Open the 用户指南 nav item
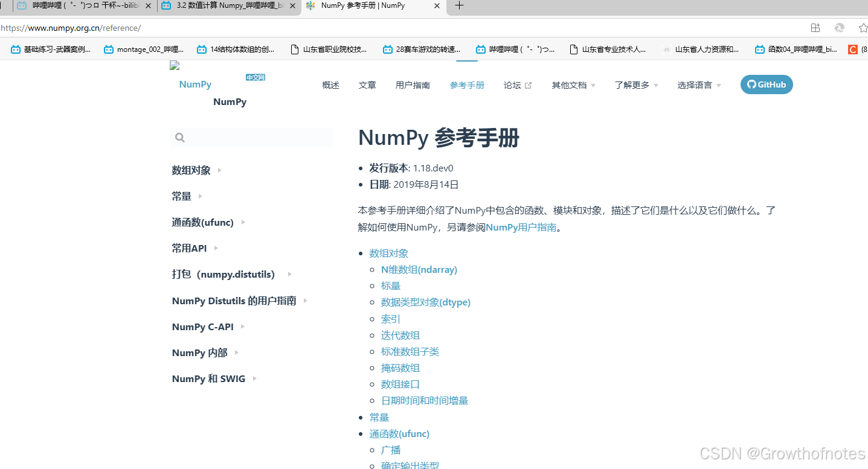This screenshot has height=469, width=868. tap(413, 85)
